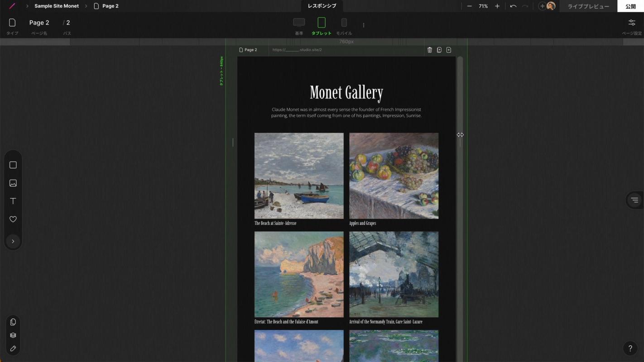Select the Monet Gallery heading
Screen dimensions: 644x362
[x=346, y=92]
